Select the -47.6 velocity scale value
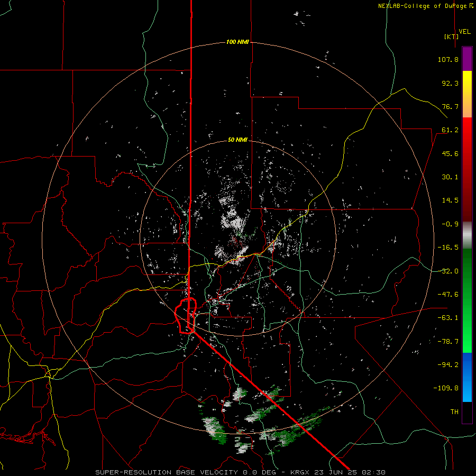Screen dimensions: 476x476 click(448, 295)
